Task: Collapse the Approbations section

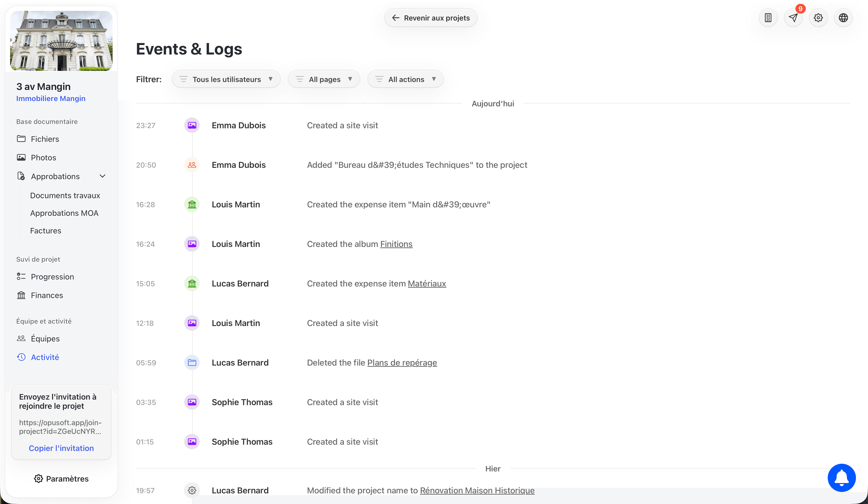Action: (102, 176)
